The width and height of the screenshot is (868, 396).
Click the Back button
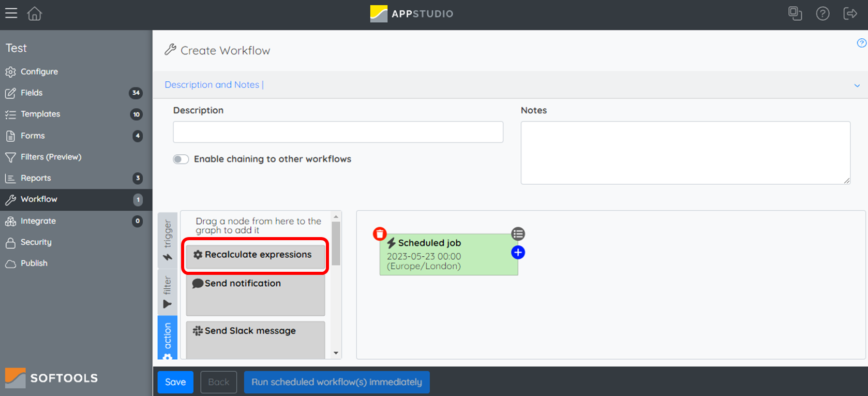pos(219,383)
